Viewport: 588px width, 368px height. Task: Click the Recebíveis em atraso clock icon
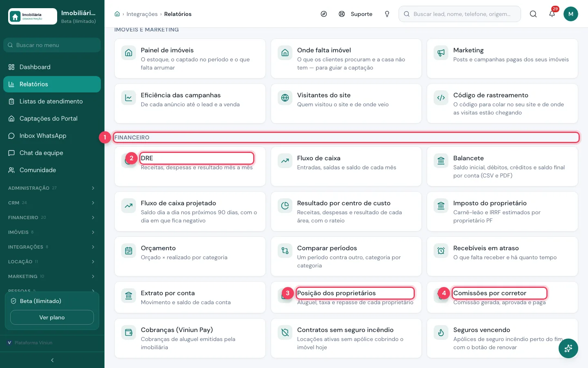[441, 251]
